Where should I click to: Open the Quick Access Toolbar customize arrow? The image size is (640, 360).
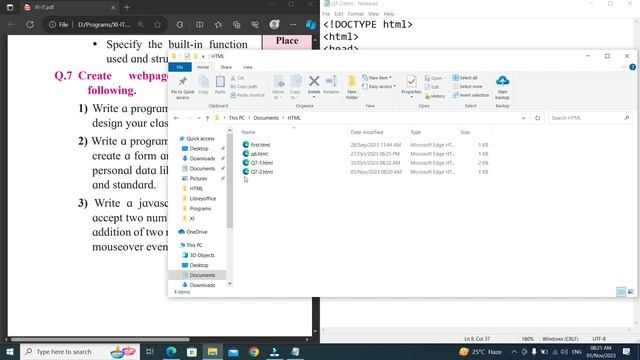coord(203,56)
